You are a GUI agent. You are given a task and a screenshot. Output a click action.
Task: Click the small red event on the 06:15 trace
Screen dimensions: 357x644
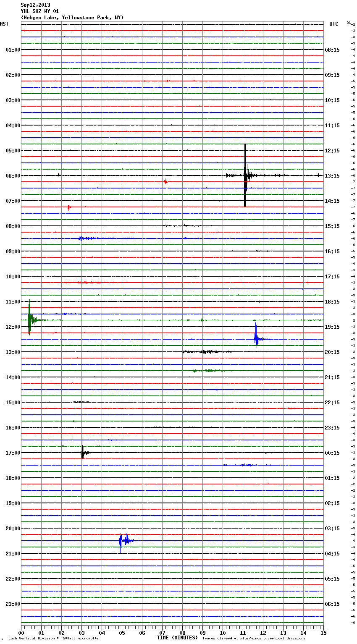coord(165,182)
